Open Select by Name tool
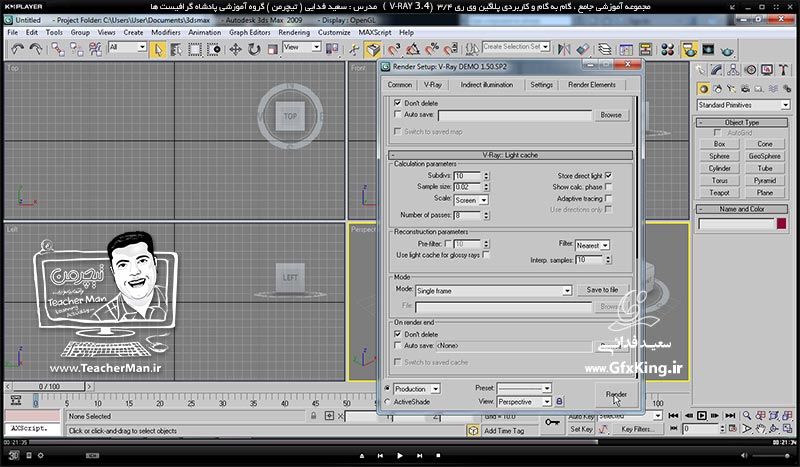The height and width of the screenshot is (467, 800). click(176, 49)
